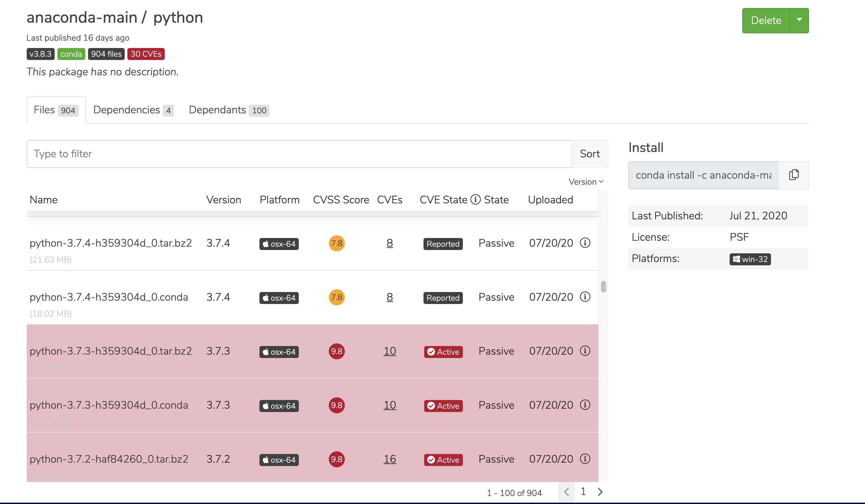Viewport: 865px width, 504px height.
Task: Click 9.8 CVSS score for python-3.7.2
Action: click(337, 459)
